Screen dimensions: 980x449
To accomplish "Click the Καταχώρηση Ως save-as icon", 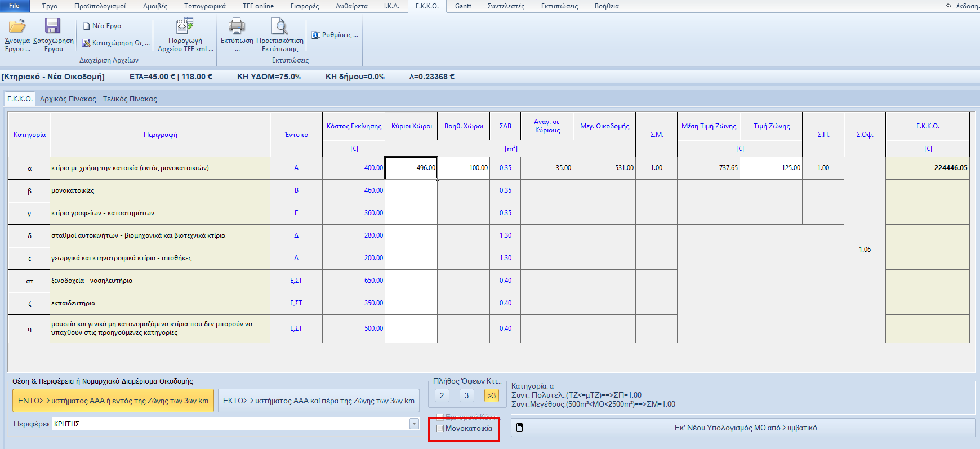I will point(86,43).
